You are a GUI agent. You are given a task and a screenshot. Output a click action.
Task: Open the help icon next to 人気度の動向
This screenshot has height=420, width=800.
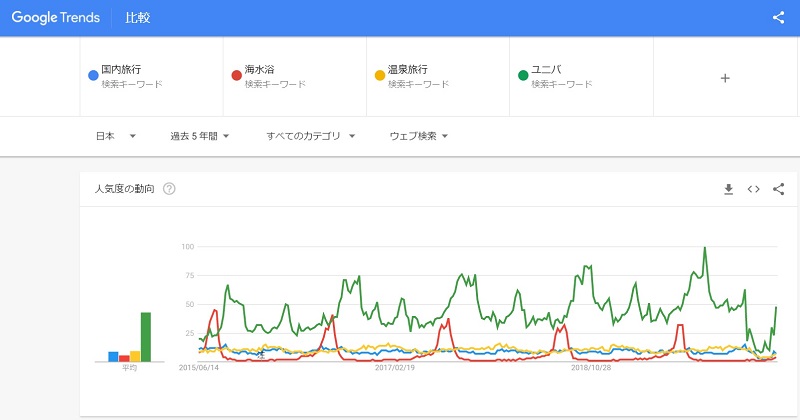pyautogui.click(x=169, y=189)
